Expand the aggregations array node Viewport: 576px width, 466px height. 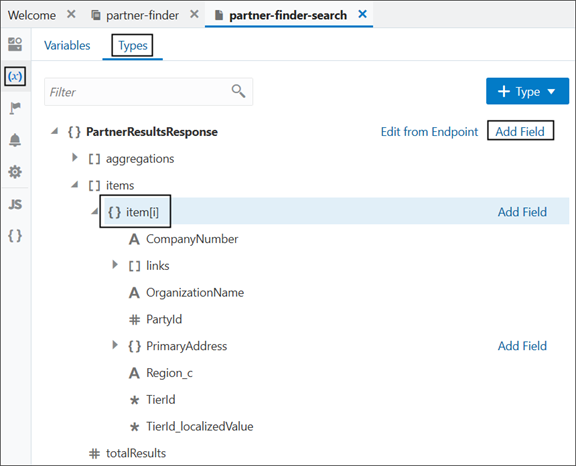75,158
